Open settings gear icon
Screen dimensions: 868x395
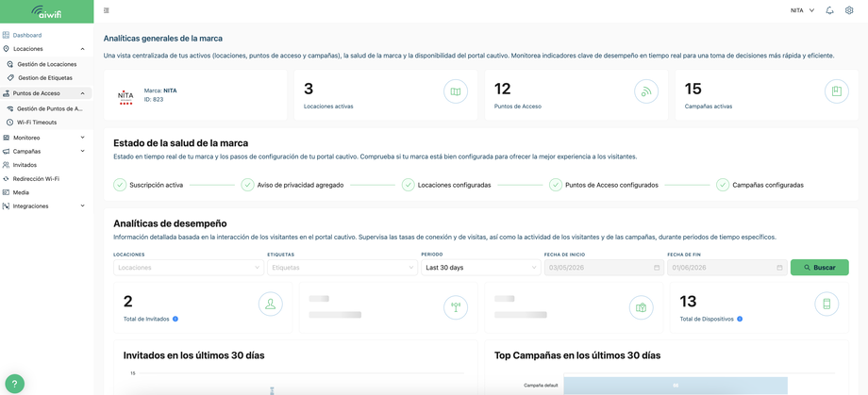coord(849,10)
